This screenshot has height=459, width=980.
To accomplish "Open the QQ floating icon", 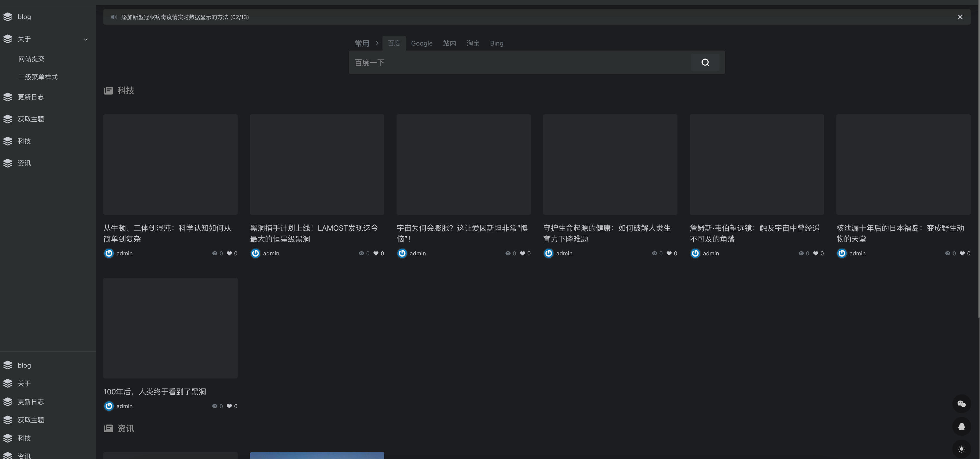I will click(x=961, y=427).
